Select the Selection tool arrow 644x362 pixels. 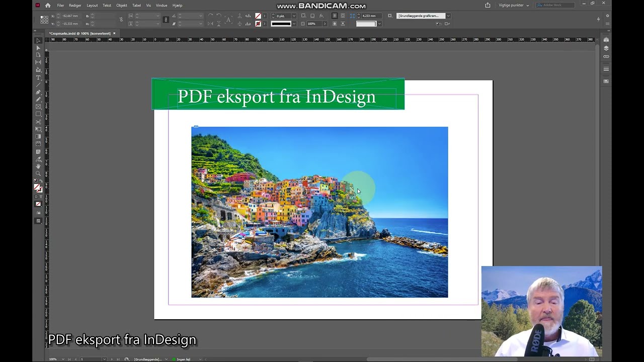[38, 41]
